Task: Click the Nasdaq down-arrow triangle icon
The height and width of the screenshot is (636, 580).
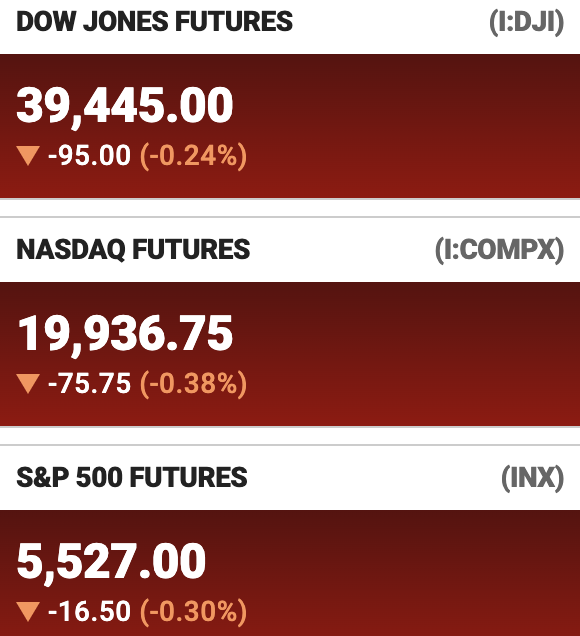Action: pyautogui.click(x=28, y=384)
